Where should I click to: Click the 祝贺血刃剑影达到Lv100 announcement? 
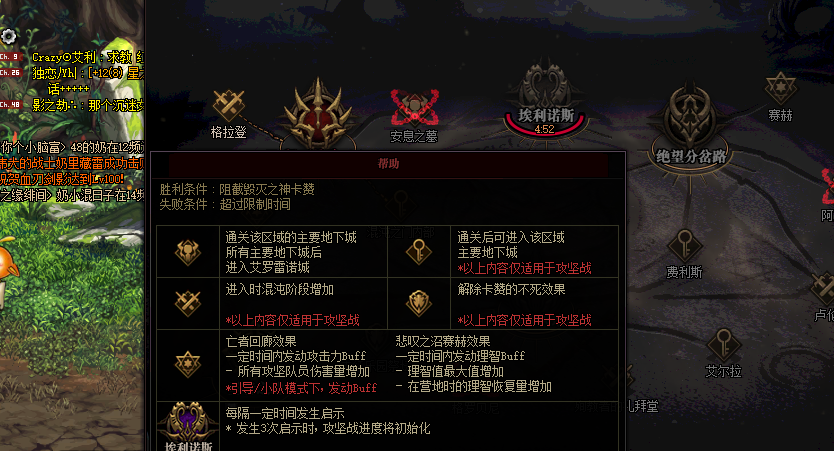[62, 179]
